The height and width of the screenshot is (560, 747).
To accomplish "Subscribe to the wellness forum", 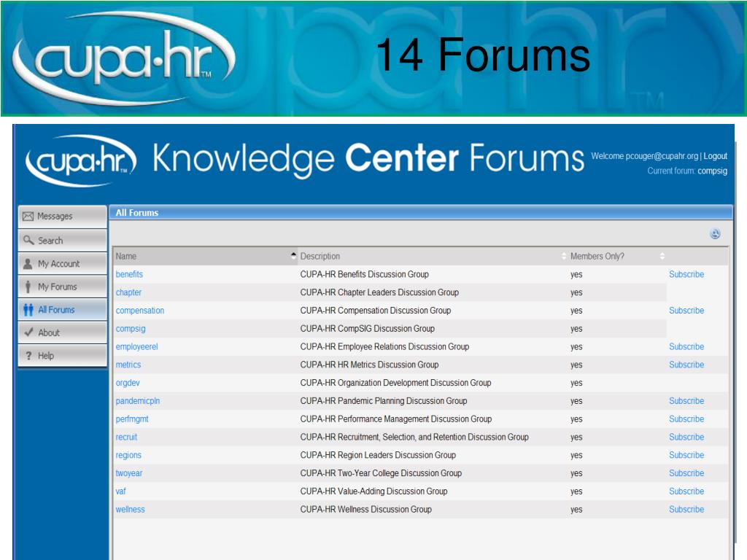I will pos(686,510).
